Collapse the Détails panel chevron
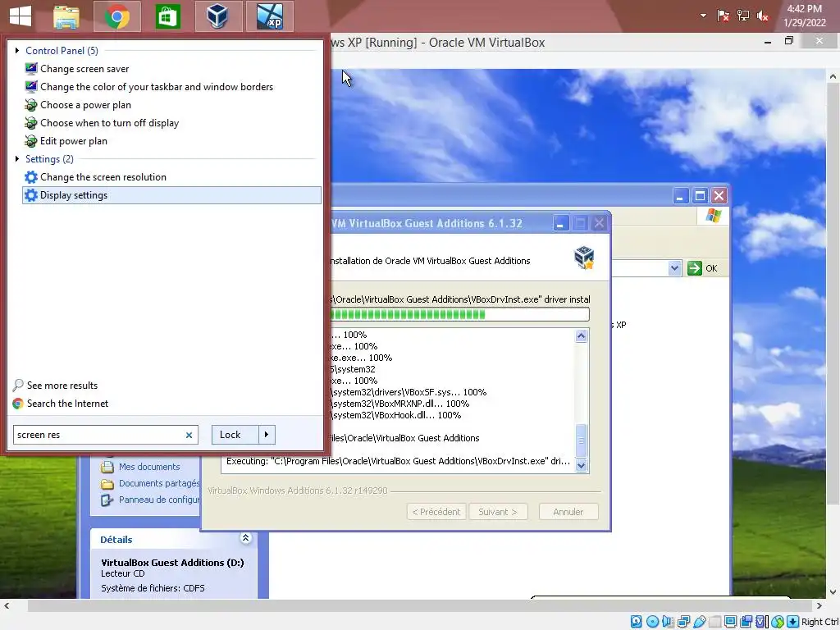 click(245, 538)
